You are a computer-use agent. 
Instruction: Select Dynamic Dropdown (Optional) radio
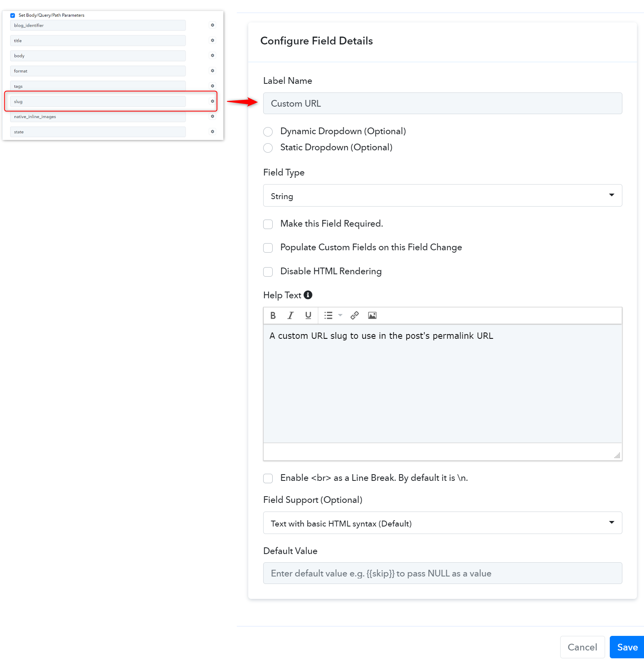268,132
